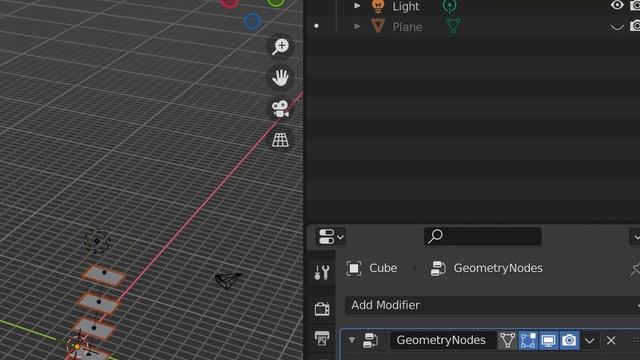Expand the Plane outliner entry
The height and width of the screenshot is (360, 640).
click(x=357, y=26)
